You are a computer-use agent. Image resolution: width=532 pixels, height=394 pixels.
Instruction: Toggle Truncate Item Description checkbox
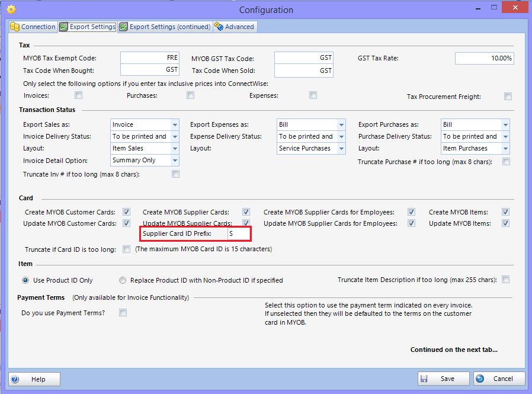pyautogui.click(x=505, y=280)
